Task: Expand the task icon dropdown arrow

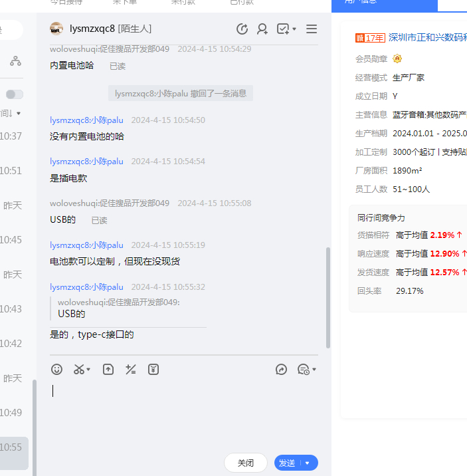Action: pos(294,29)
